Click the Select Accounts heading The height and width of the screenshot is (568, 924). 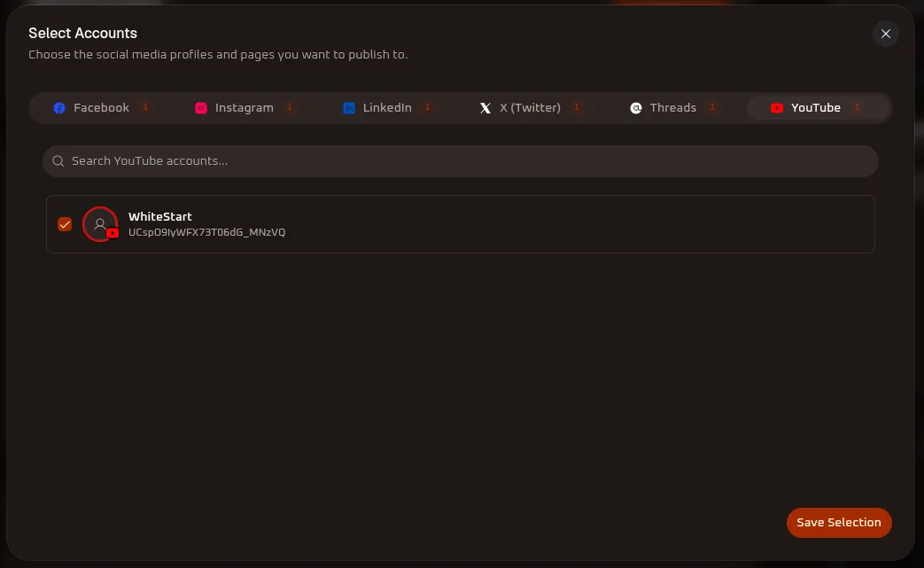(x=82, y=33)
